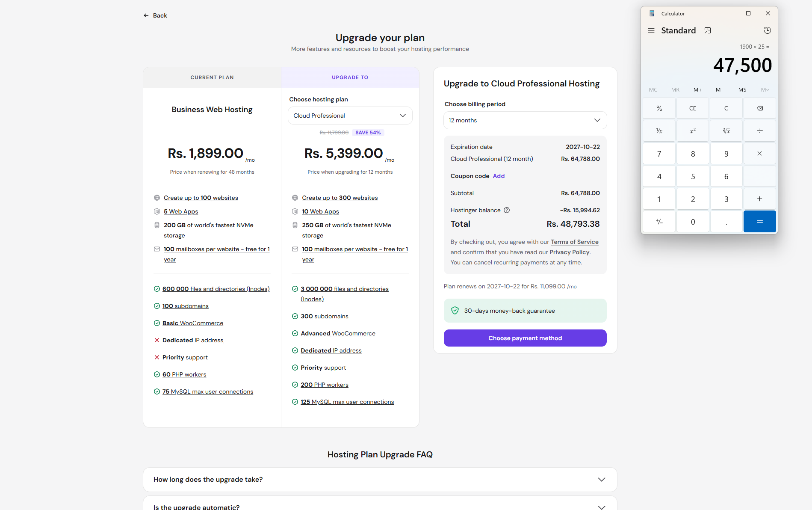Screen dimensions: 812x510
Task: Click the decimal point key
Action: (x=726, y=222)
